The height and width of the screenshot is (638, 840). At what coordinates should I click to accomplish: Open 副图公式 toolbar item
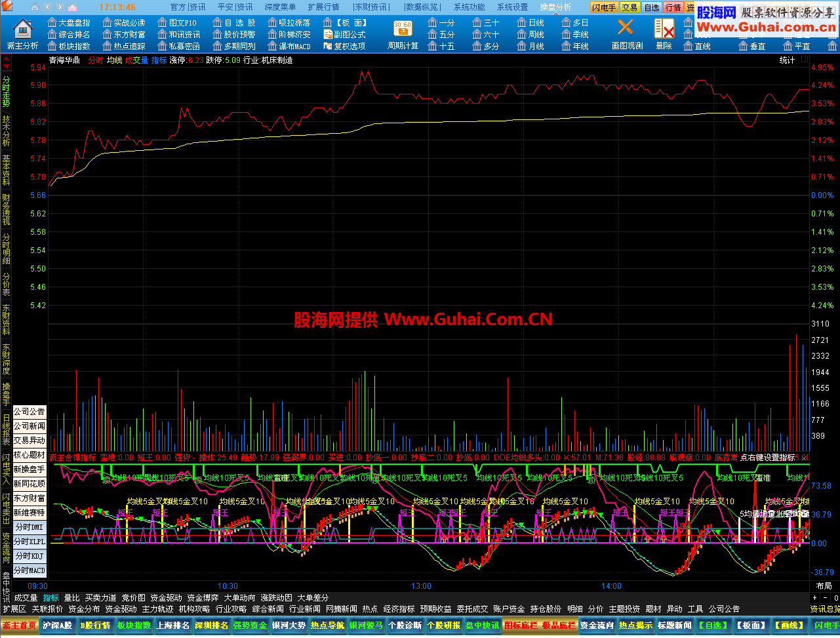coord(344,34)
